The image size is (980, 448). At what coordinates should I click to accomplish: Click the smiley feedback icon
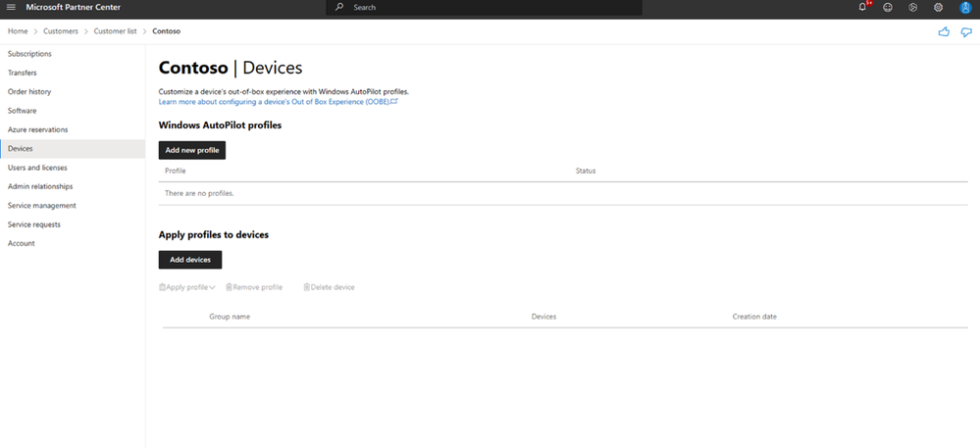pyautogui.click(x=887, y=8)
